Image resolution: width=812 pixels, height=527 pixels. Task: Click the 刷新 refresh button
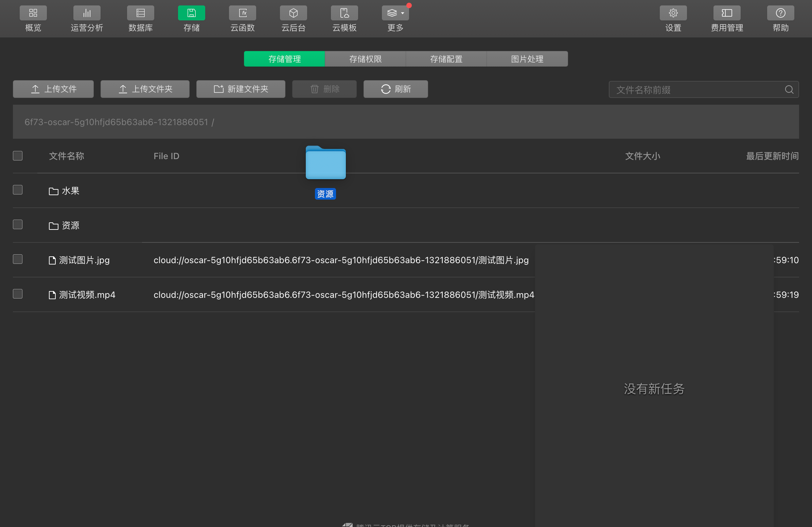(x=395, y=89)
